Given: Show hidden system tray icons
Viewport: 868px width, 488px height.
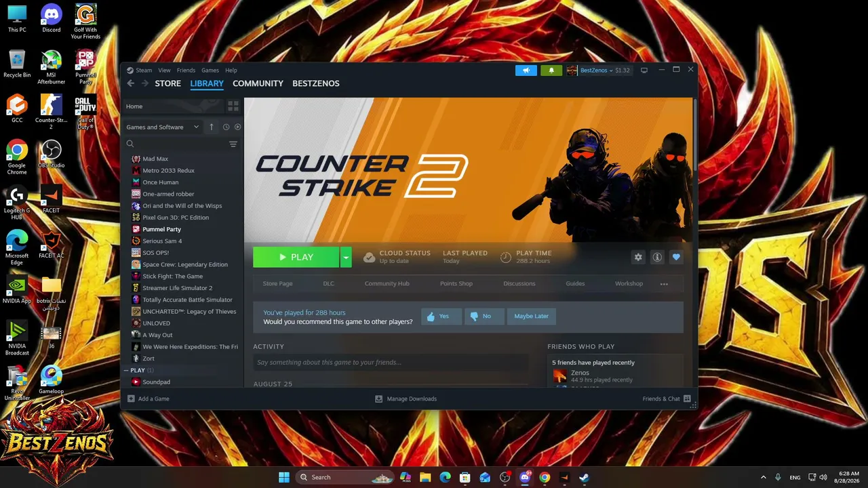Looking at the screenshot, I should [x=763, y=477].
